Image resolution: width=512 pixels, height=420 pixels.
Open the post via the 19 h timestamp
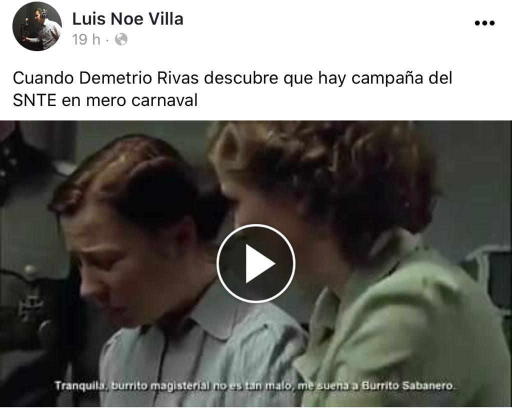click(x=86, y=39)
